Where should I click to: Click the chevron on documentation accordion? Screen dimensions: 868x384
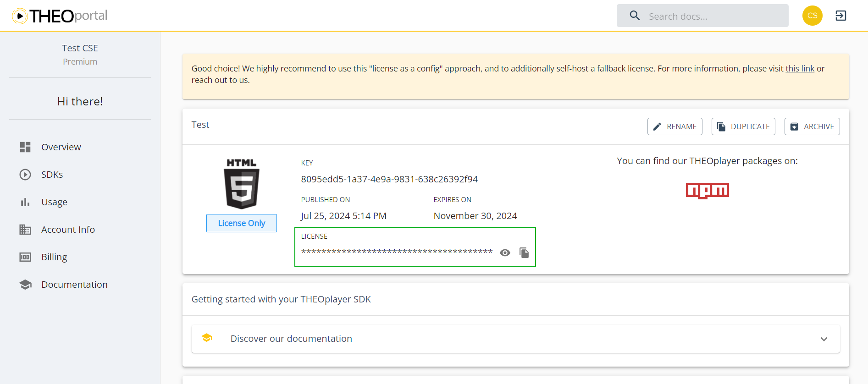[824, 339]
